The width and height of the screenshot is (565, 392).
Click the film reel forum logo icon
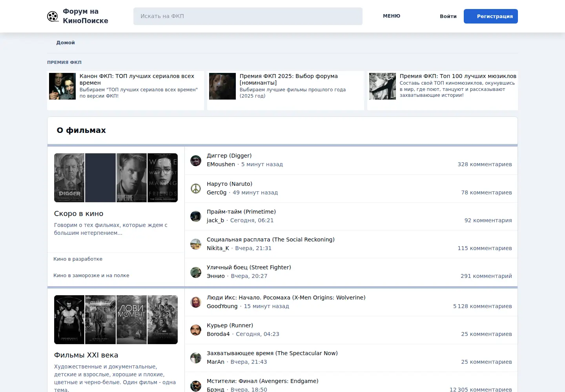coord(53,16)
